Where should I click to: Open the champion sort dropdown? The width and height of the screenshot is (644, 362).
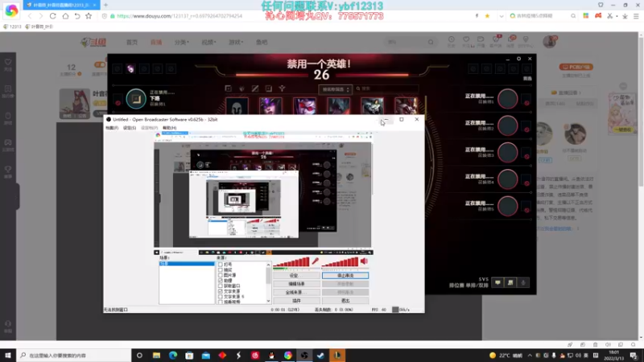coord(336,89)
